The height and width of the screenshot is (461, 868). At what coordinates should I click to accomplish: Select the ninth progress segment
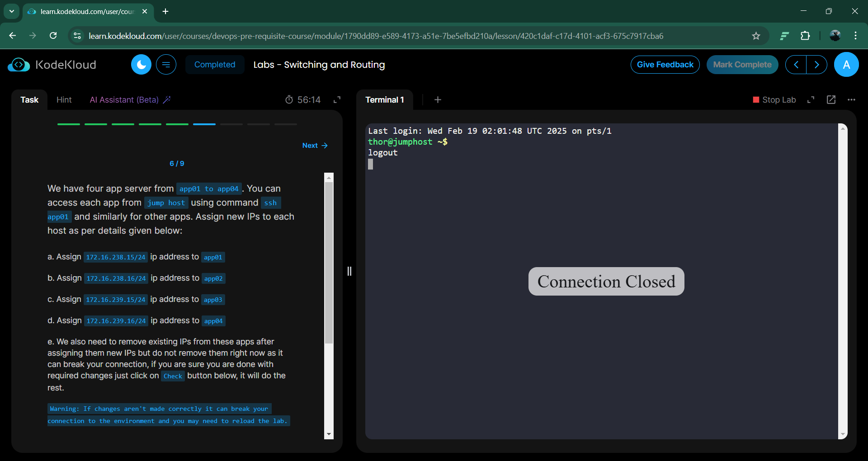click(286, 124)
